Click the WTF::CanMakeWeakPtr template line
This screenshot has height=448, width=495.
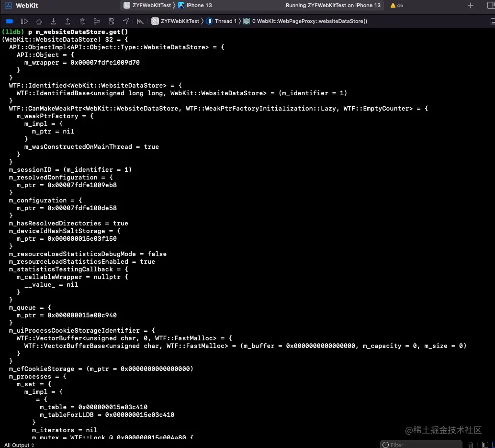218,109
